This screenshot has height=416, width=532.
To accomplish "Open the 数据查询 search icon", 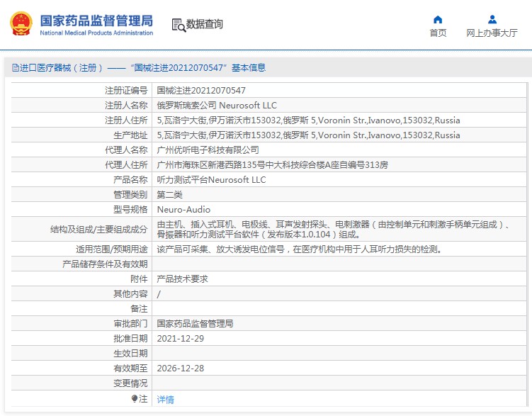I will (x=179, y=25).
